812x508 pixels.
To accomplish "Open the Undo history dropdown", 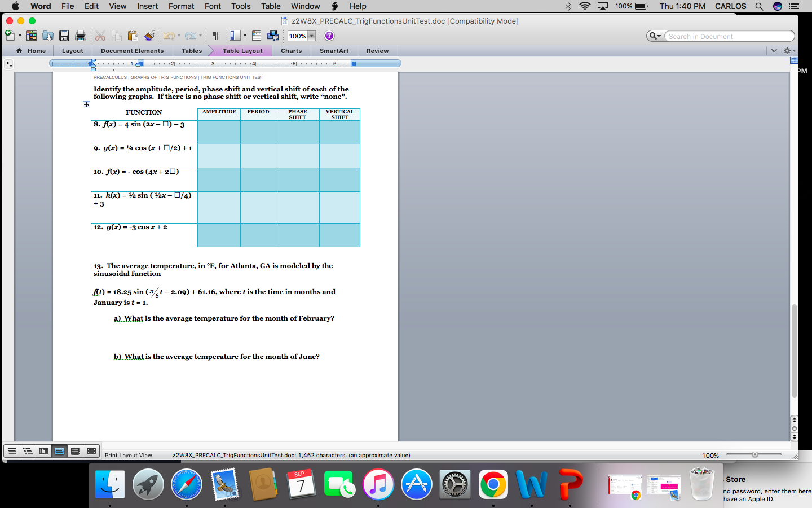I will coord(179,36).
